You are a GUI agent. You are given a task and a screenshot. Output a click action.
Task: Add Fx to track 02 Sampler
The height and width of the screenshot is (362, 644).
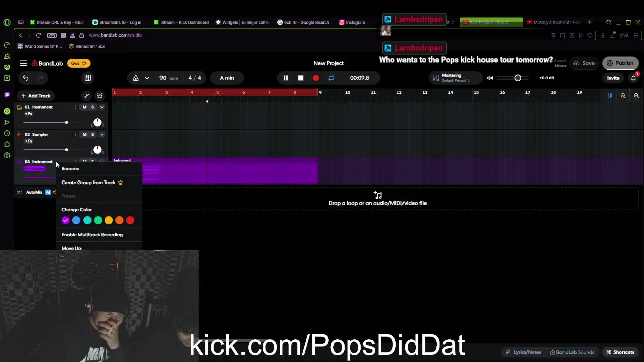29,141
